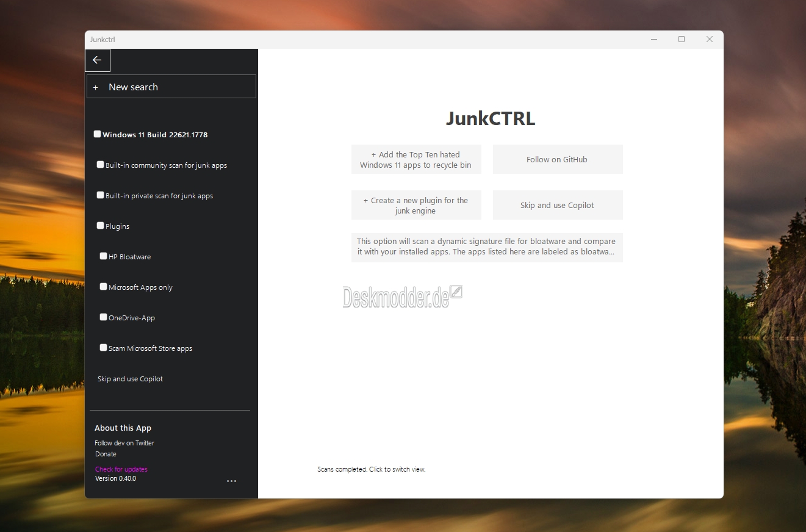Open Follow dev on Twitter link
This screenshot has height=532, width=806.
124,443
